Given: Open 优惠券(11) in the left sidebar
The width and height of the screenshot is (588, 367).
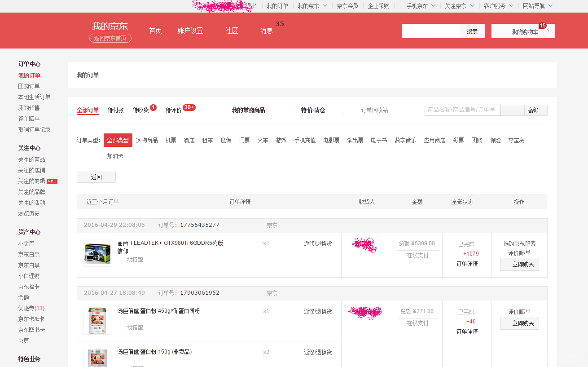Looking at the screenshot, I should [x=31, y=308].
